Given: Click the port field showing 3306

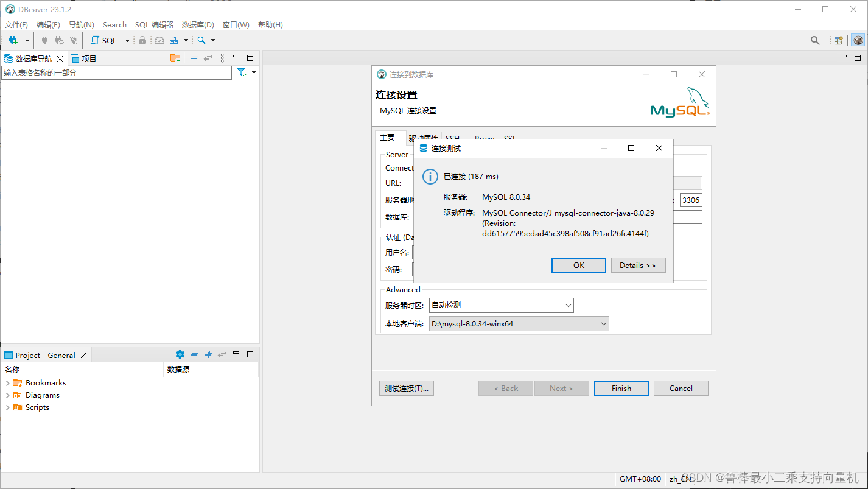Looking at the screenshot, I should click(691, 200).
